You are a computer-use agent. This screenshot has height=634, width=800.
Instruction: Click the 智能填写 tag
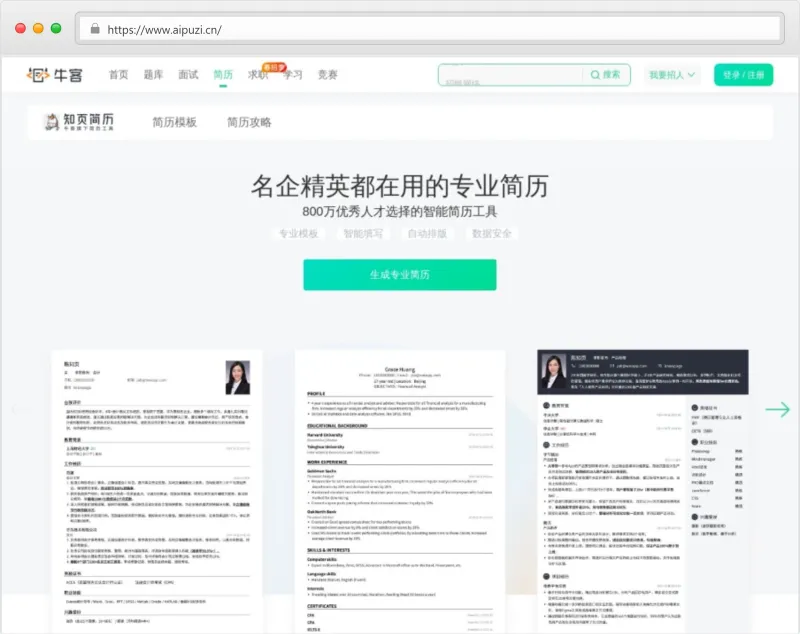pyautogui.click(x=363, y=234)
